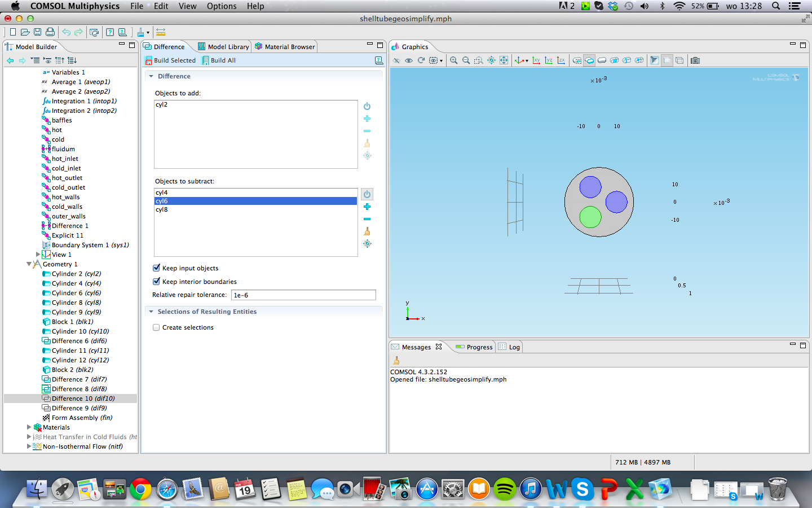This screenshot has width=812, height=508.
Task: Clear subtract selection with the broom icon
Action: (x=367, y=231)
